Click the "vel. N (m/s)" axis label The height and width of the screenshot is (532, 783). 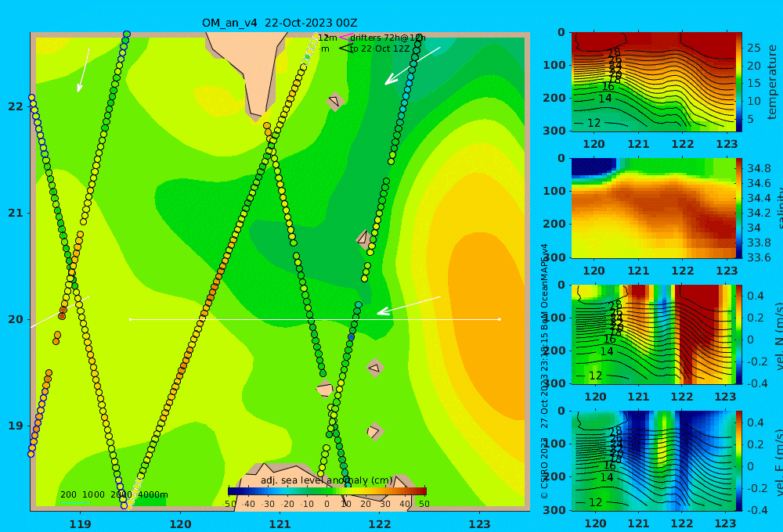779,336
